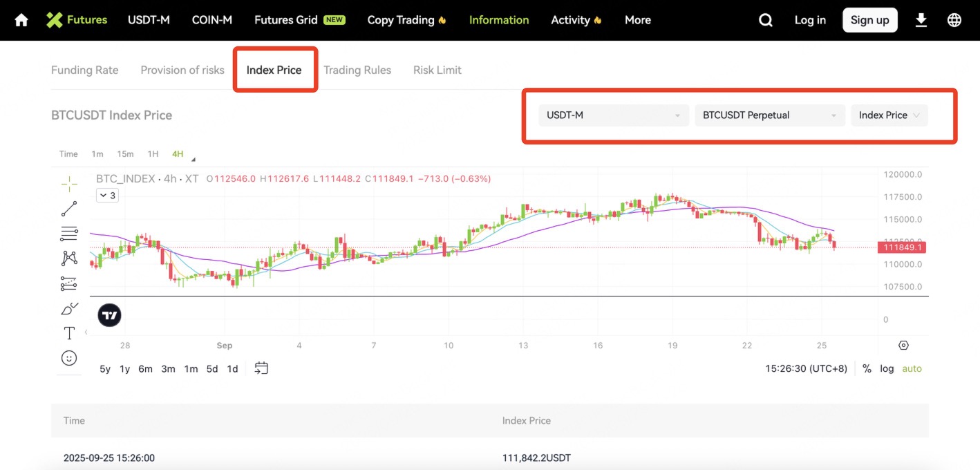
Task: Open the language globe icon
Action: pos(954,20)
